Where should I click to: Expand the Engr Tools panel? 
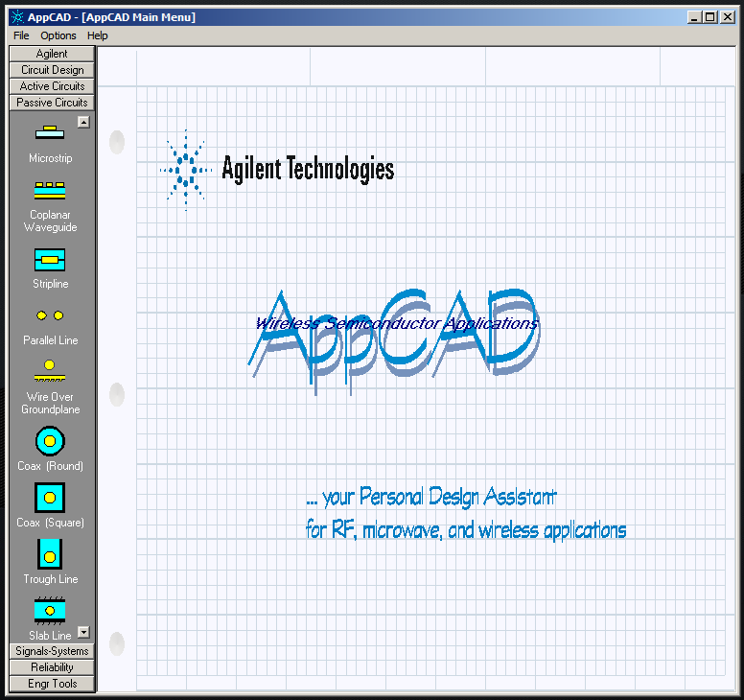point(52,683)
